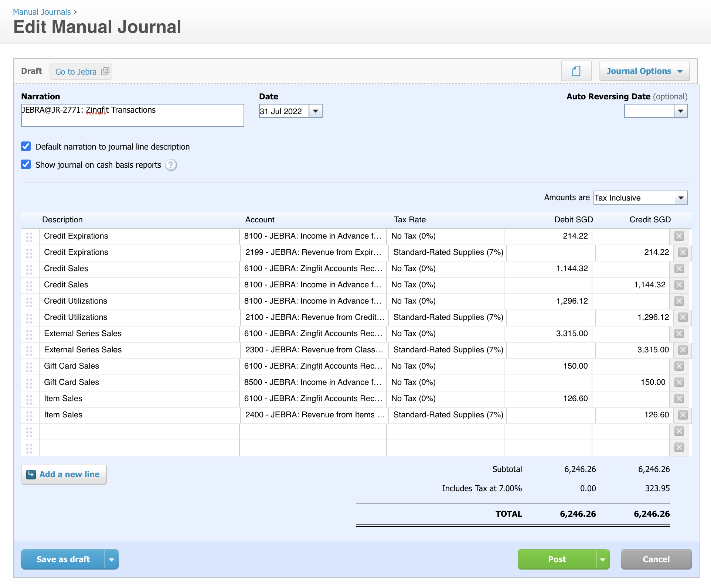Delete the last empty journal line

[679, 447]
